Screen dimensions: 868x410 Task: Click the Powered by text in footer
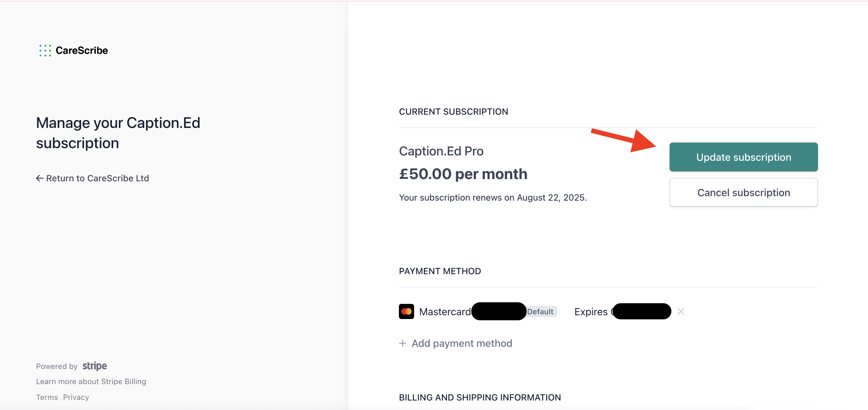point(57,366)
